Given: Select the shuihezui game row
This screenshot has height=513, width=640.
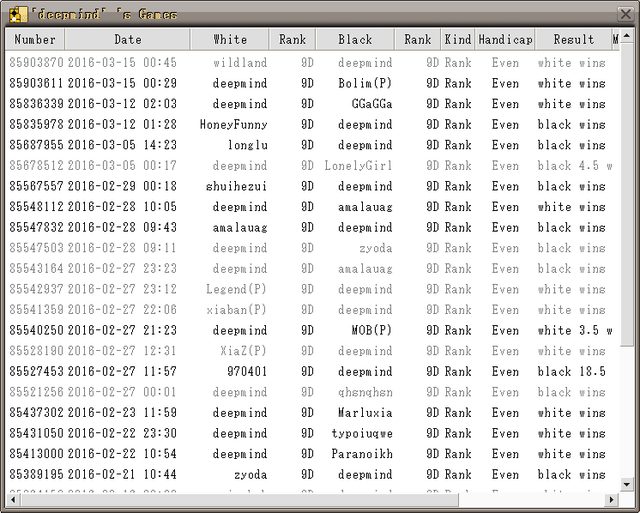Looking at the screenshot, I should pyautogui.click(x=312, y=186).
